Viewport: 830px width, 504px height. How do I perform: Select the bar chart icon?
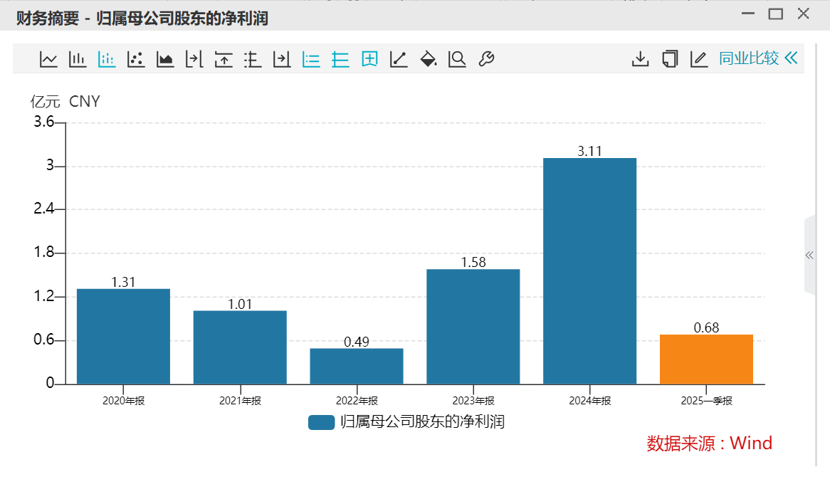tap(78, 59)
